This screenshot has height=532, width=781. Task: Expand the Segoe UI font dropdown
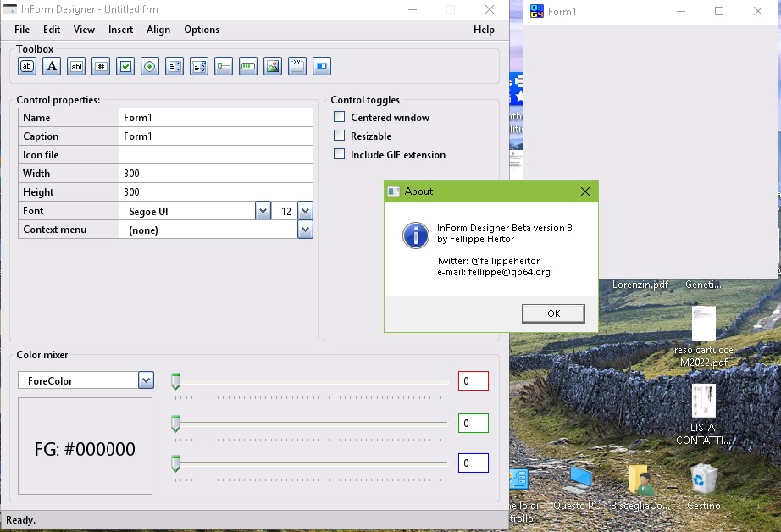pyautogui.click(x=263, y=211)
